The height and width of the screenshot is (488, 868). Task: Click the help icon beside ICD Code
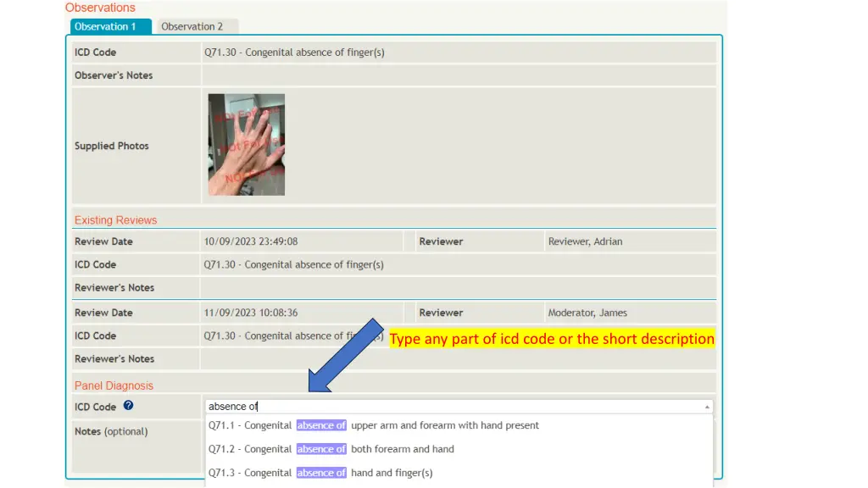[128, 406]
